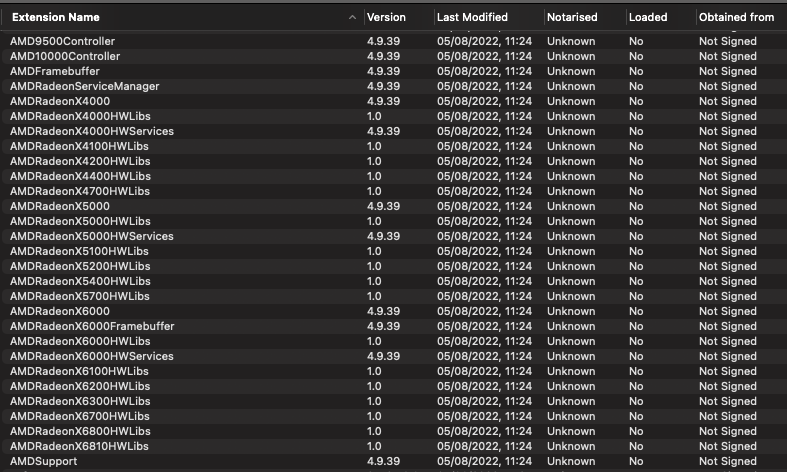Click version 1.0 of AMDRadeonX4100HWLibs
787x472 pixels.
(374, 146)
